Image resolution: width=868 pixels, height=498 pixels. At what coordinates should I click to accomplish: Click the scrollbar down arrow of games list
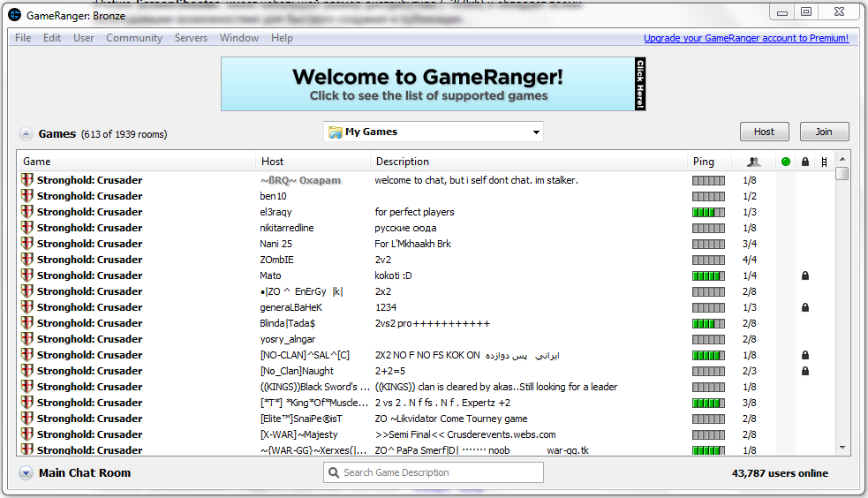coord(842,447)
